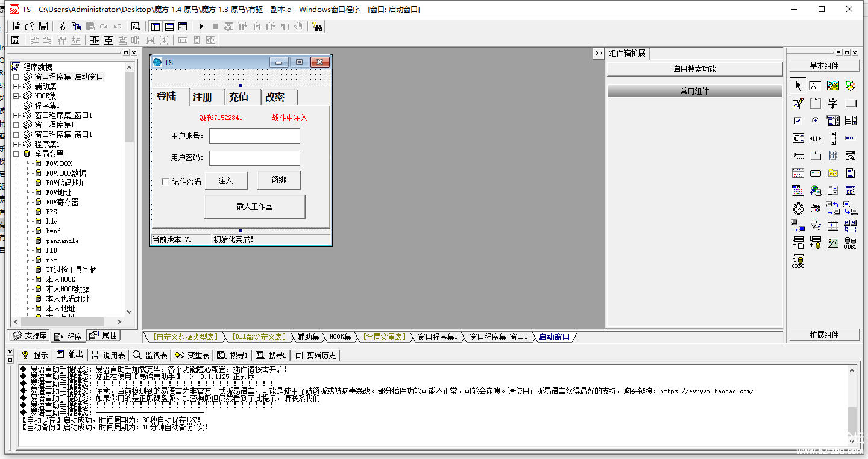Image resolution: width=868 pixels, height=459 pixels.
Task: Switch to the 支持库 panel tab
Action: (x=30, y=336)
